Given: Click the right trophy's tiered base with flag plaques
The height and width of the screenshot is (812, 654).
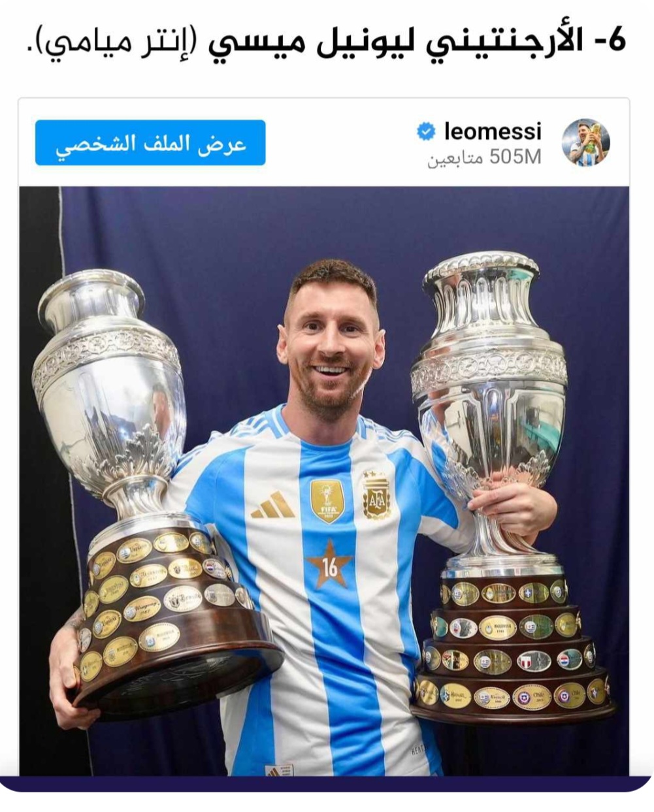Looking at the screenshot, I should pos(513,647).
